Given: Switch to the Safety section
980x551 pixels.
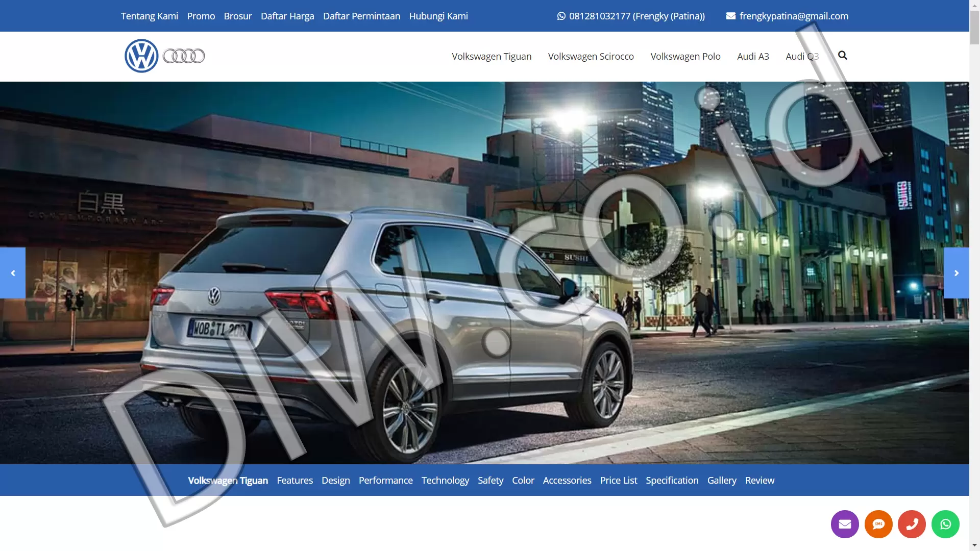Looking at the screenshot, I should [491, 480].
